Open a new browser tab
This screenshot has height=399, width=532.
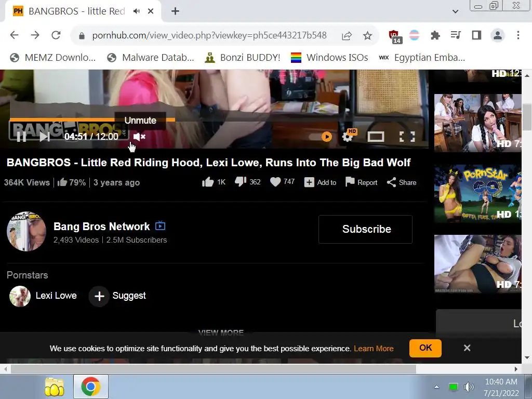(175, 11)
